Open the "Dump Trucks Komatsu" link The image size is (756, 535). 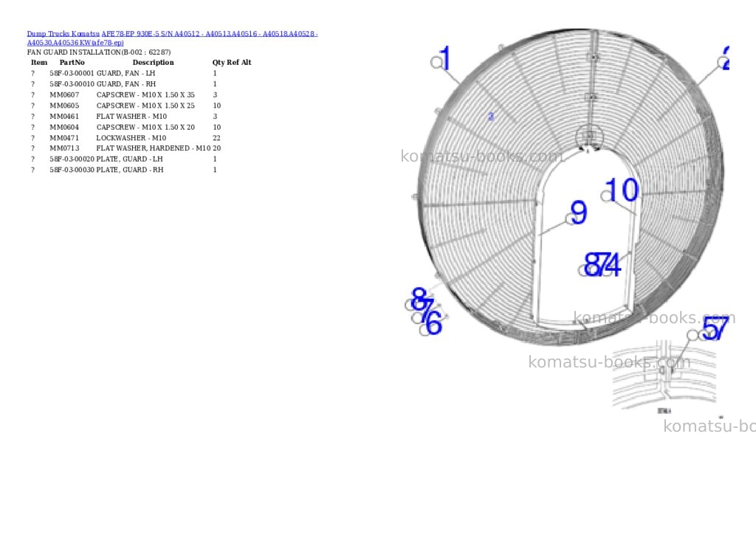pyautogui.click(x=63, y=34)
